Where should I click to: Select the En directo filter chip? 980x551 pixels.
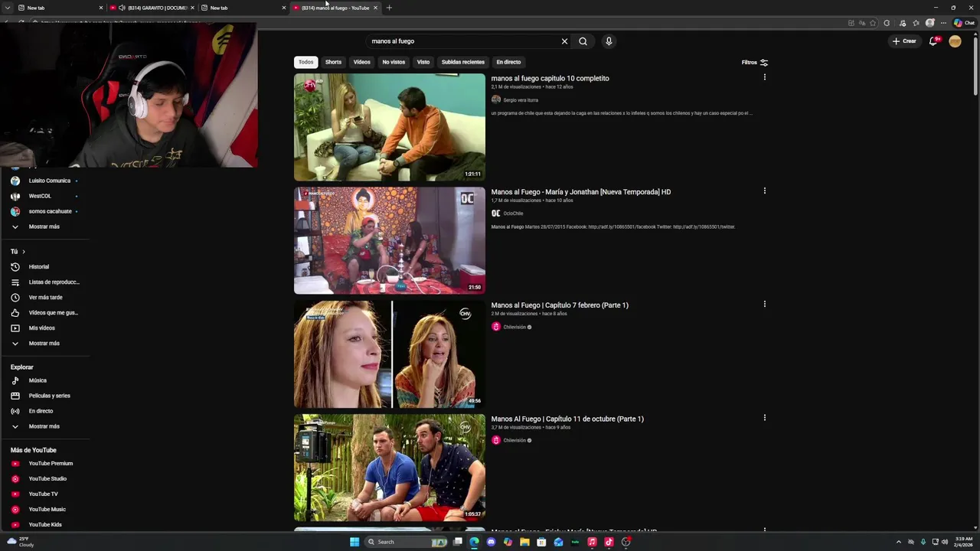pos(508,62)
